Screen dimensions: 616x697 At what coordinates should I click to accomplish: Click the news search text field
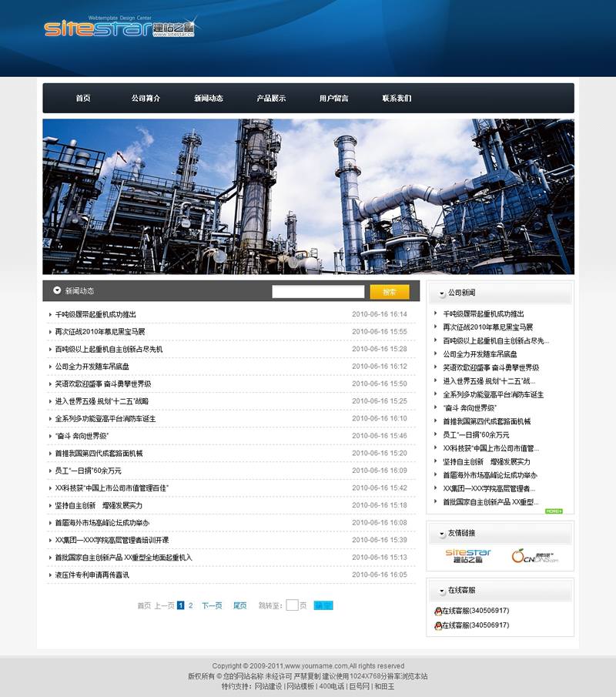coord(318,292)
